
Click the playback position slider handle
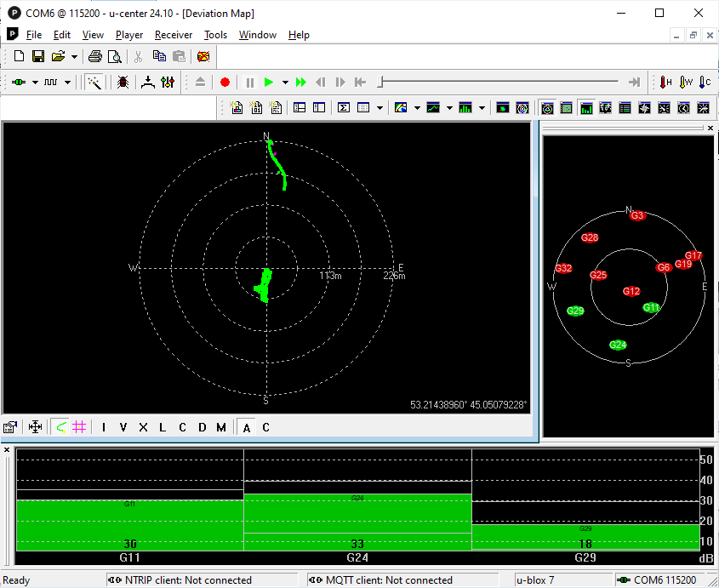point(381,83)
